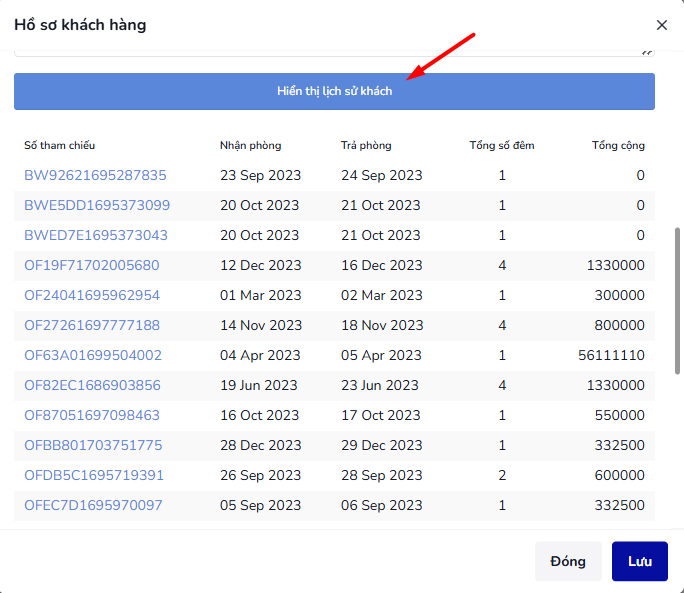Open booking OFEC7D1695970097
This screenshot has width=684, height=593.
tap(93, 505)
